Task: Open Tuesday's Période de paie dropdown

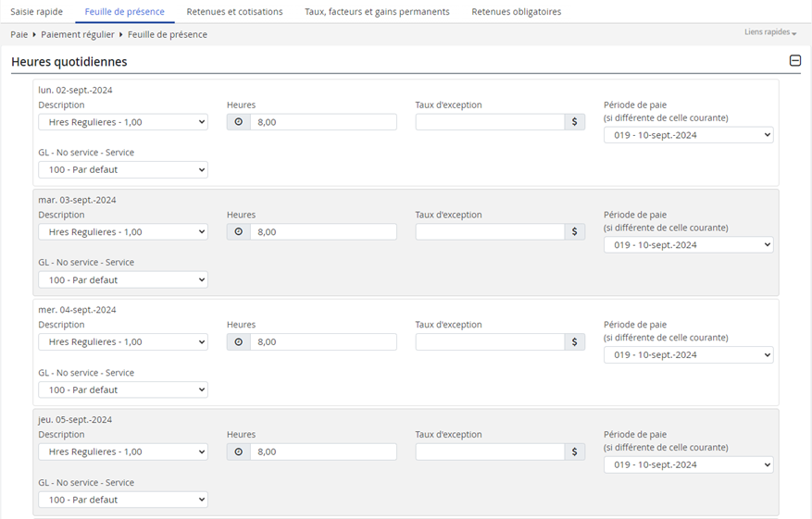Action: [688, 245]
